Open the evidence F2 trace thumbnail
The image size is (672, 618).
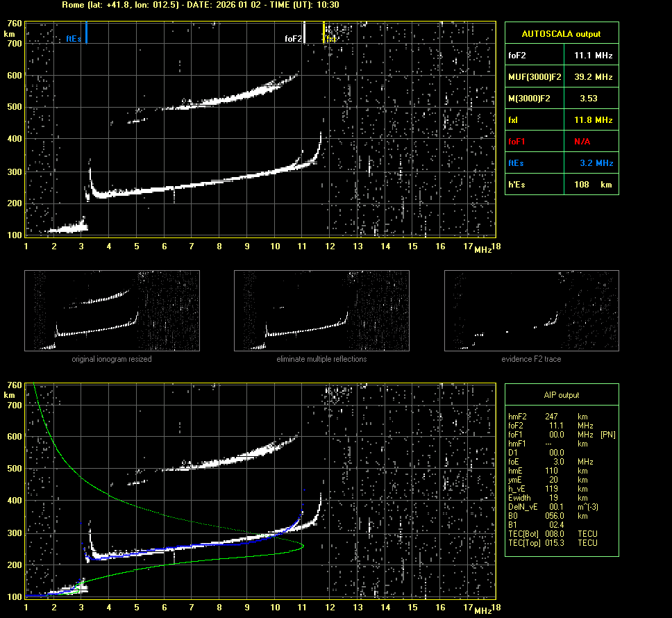531,310
